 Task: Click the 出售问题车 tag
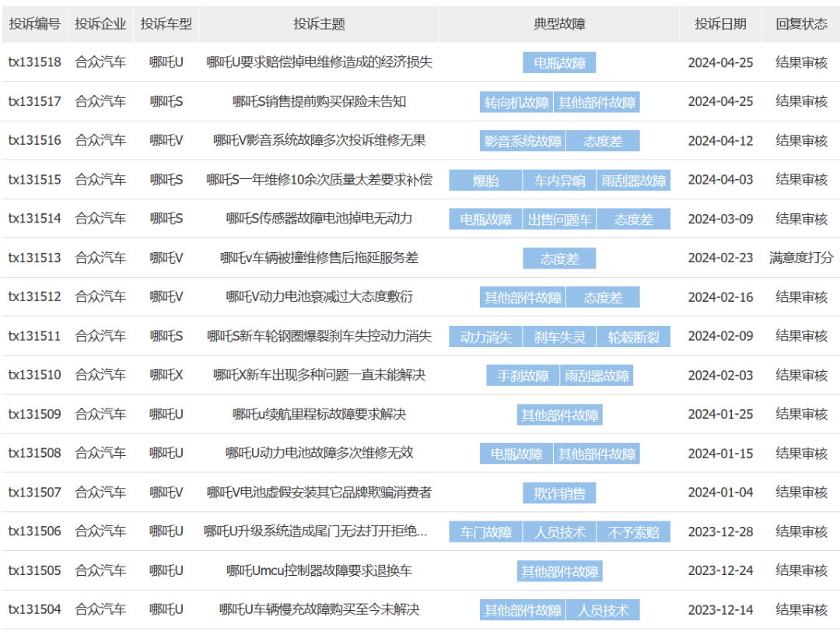click(x=559, y=219)
